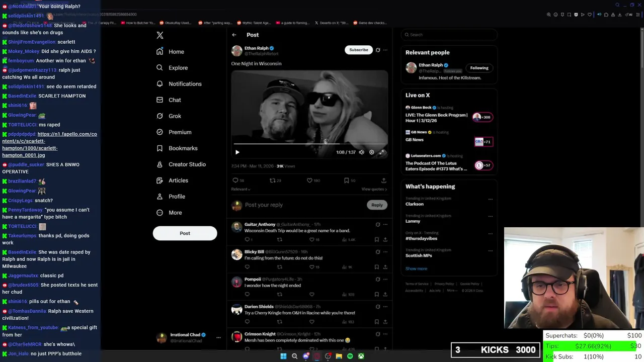Open the Relevant replies sort dropdown
The width and height of the screenshot is (644, 362).
point(240,189)
